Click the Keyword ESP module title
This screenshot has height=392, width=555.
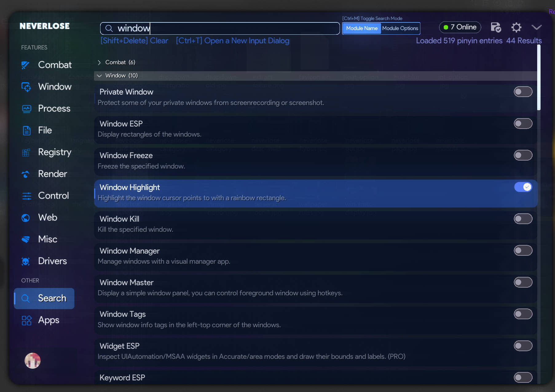(x=122, y=378)
